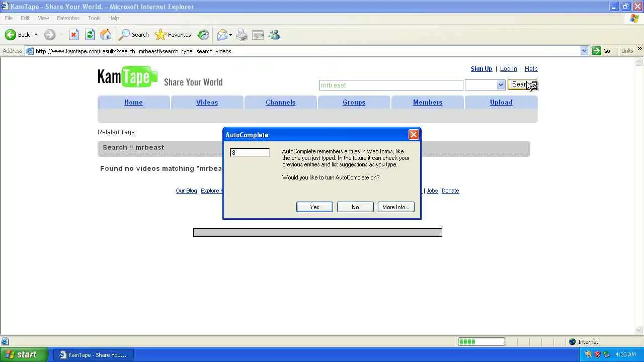
Task: Open the Back button history dropdown arrow
Action: 36,35
